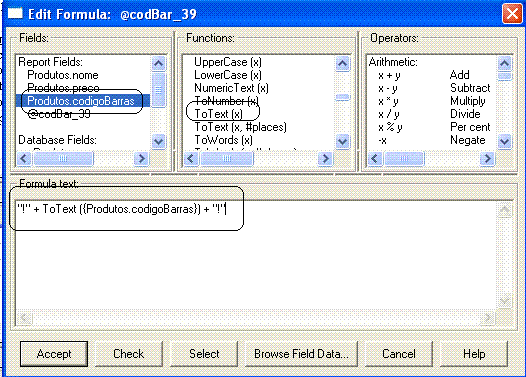Click up arrow of Fields vertical scrollbar
The height and width of the screenshot is (377, 526).
click(158, 63)
